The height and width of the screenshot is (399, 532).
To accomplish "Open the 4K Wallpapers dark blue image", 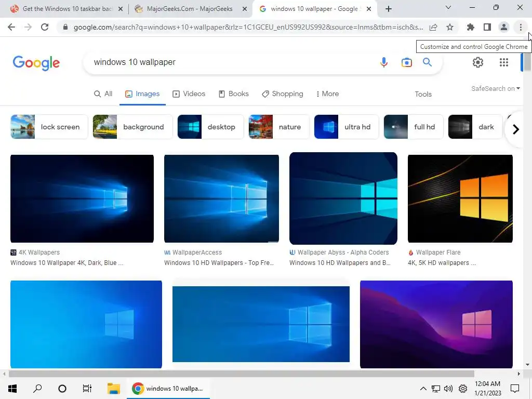I will point(82,199).
